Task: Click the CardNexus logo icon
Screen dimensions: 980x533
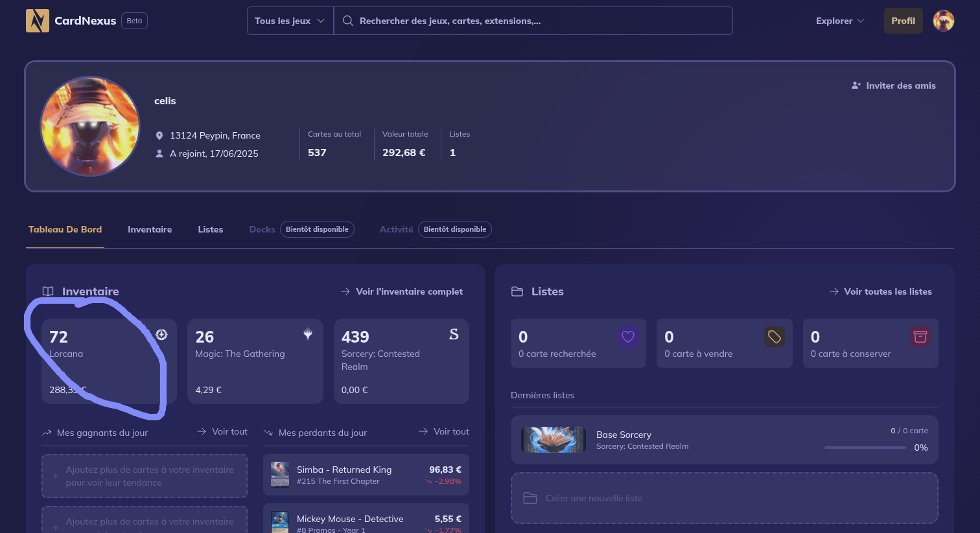Action: coord(38,21)
